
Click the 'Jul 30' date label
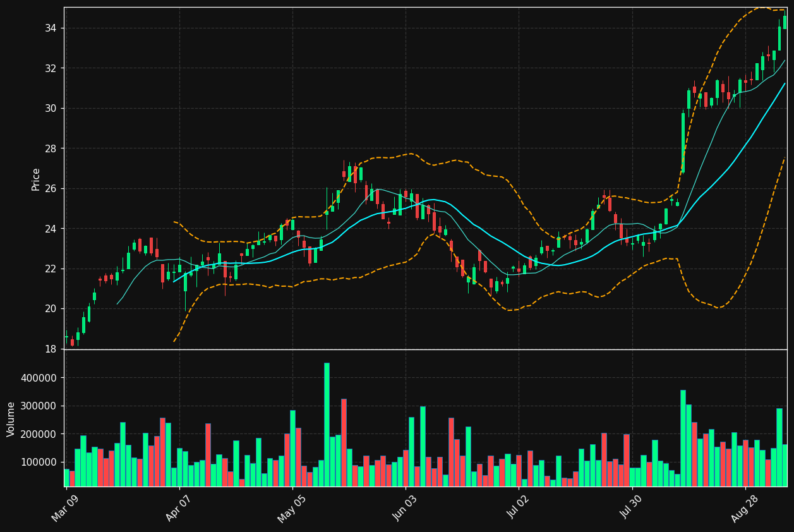pyautogui.click(x=630, y=507)
